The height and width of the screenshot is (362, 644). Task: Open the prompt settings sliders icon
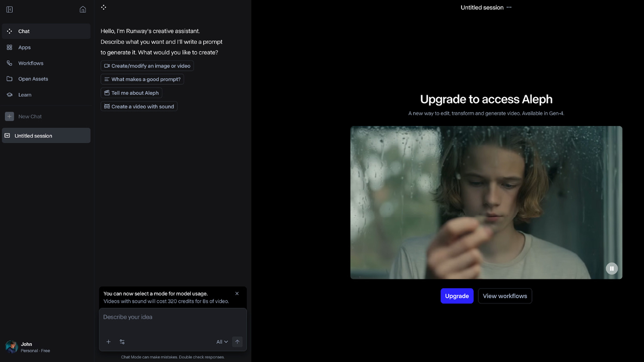[122, 341]
